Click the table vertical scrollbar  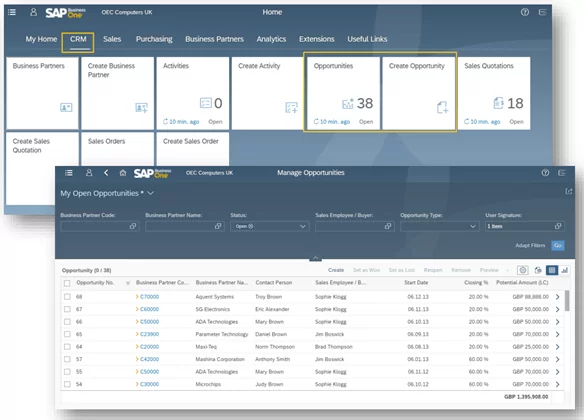[567, 301]
